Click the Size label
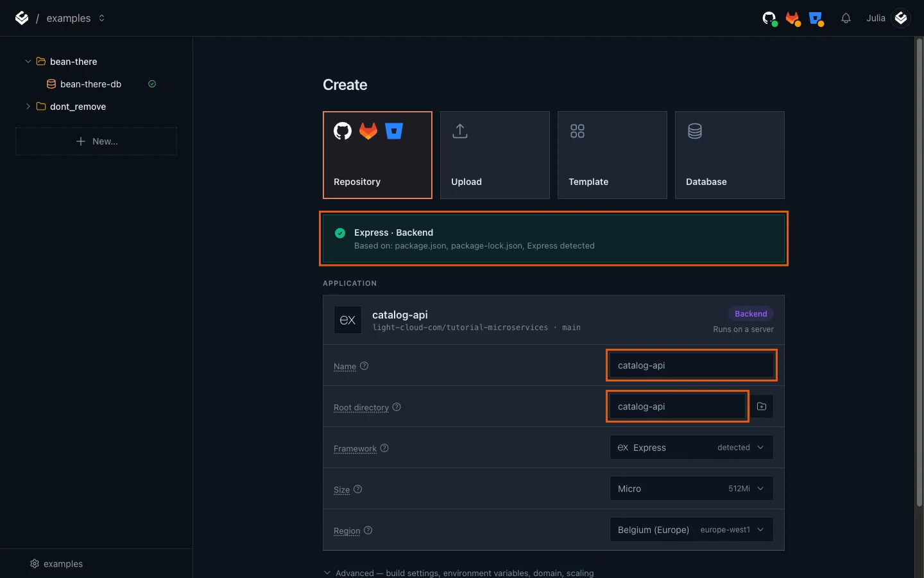 tap(341, 490)
